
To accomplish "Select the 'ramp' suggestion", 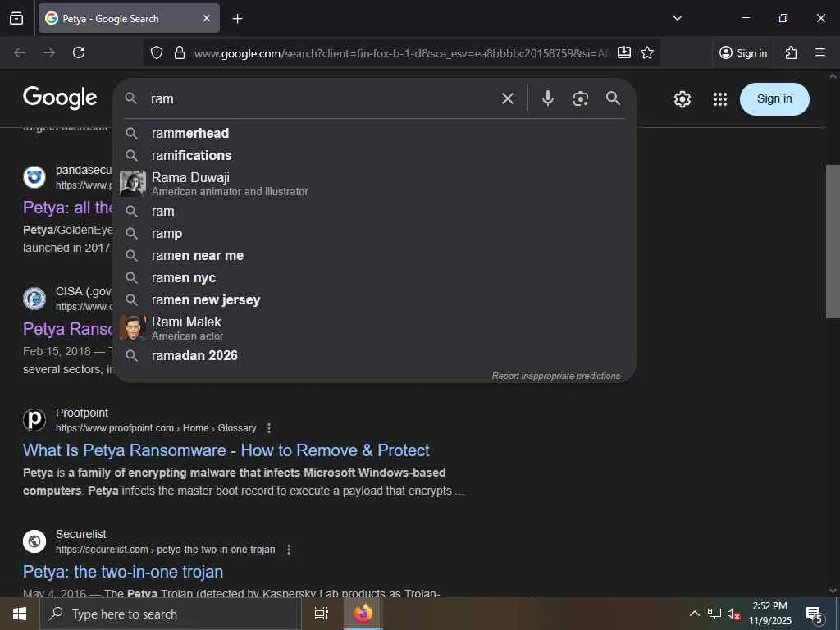I will coord(374,234).
